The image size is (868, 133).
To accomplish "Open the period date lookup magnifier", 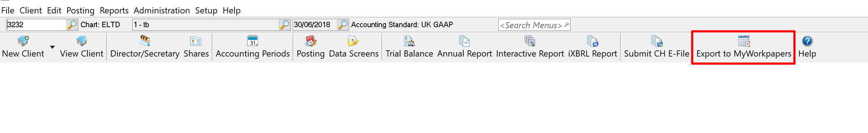I will coord(343,25).
